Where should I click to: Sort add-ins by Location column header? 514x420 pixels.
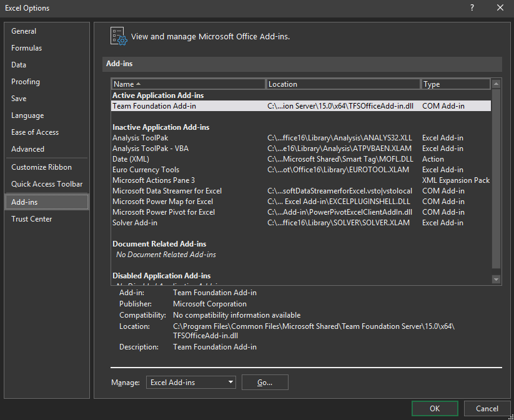pyautogui.click(x=343, y=84)
